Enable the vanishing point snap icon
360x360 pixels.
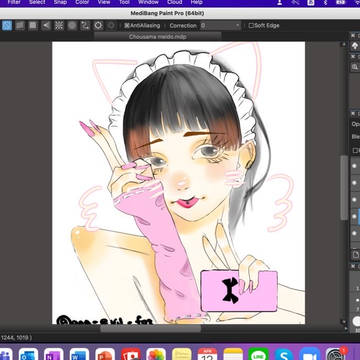pyautogui.click(x=46, y=26)
